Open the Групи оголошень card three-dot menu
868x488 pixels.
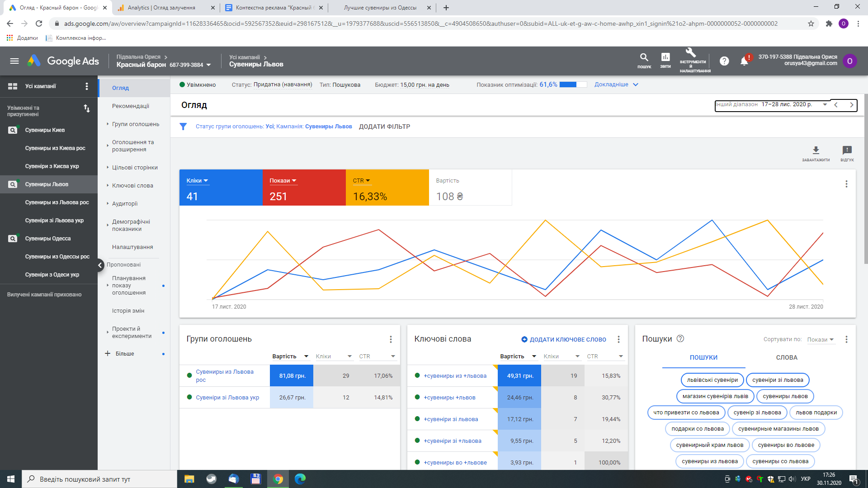click(x=391, y=339)
